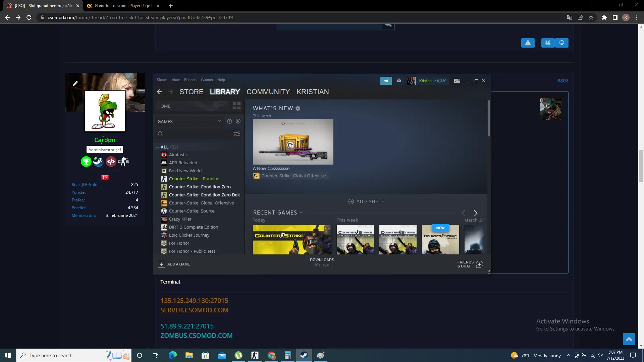Click the Steam library search field
Screen dimensions: 644x362
click(199, 134)
